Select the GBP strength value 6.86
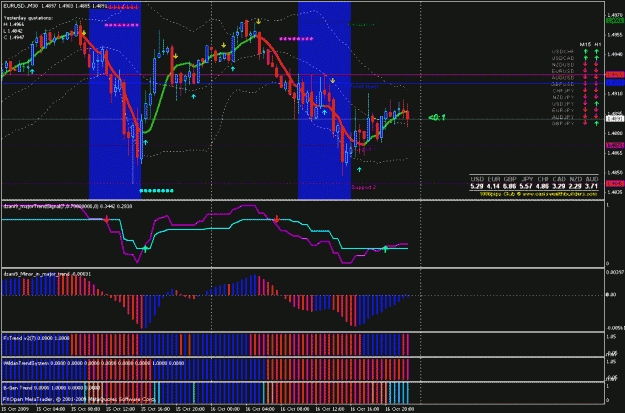This screenshot has height=413, width=625. 510,186
